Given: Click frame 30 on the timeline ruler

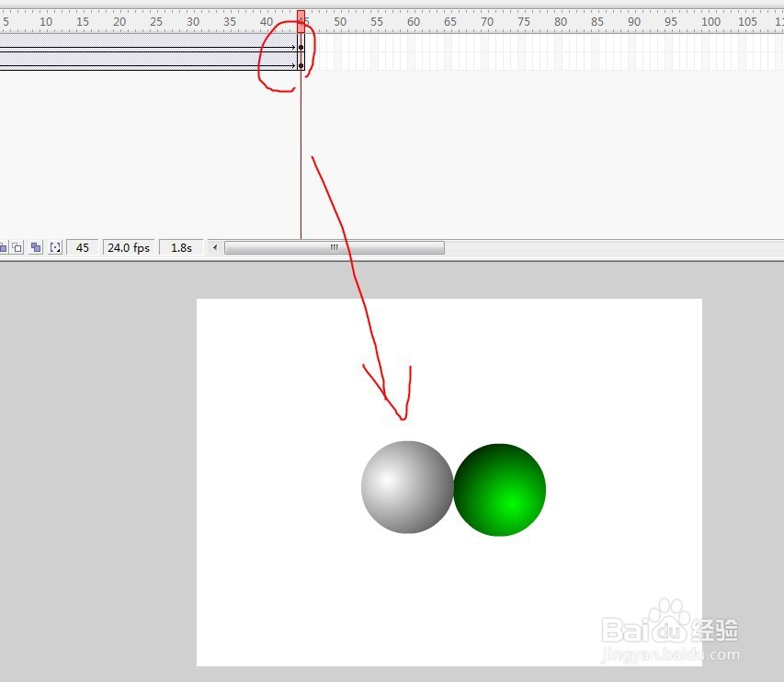Looking at the screenshot, I should 193,21.
